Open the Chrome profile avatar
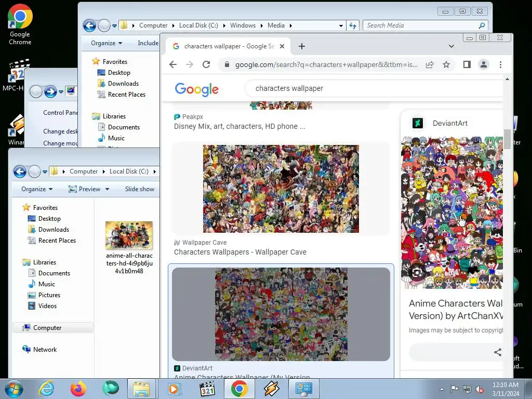 pos(484,64)
